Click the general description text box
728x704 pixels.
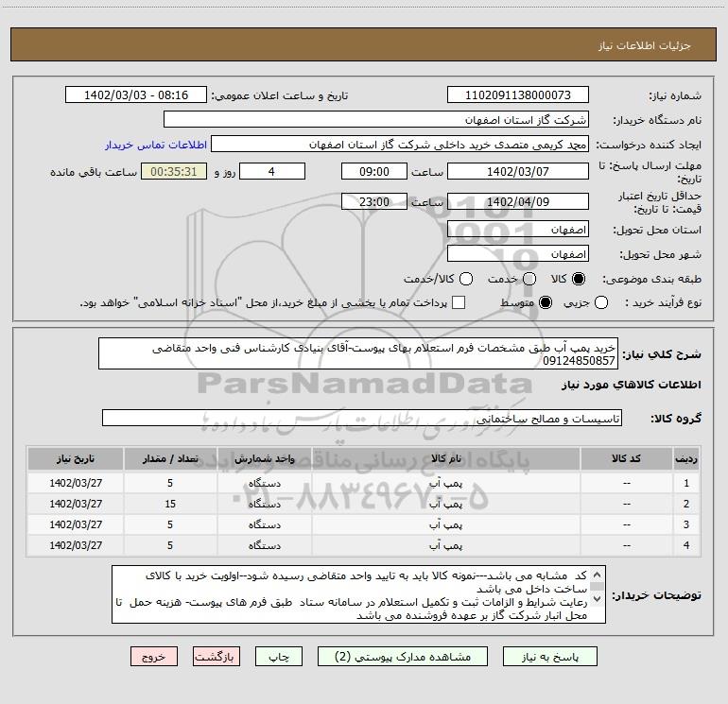pyautogui.click(x=358, y=353)
